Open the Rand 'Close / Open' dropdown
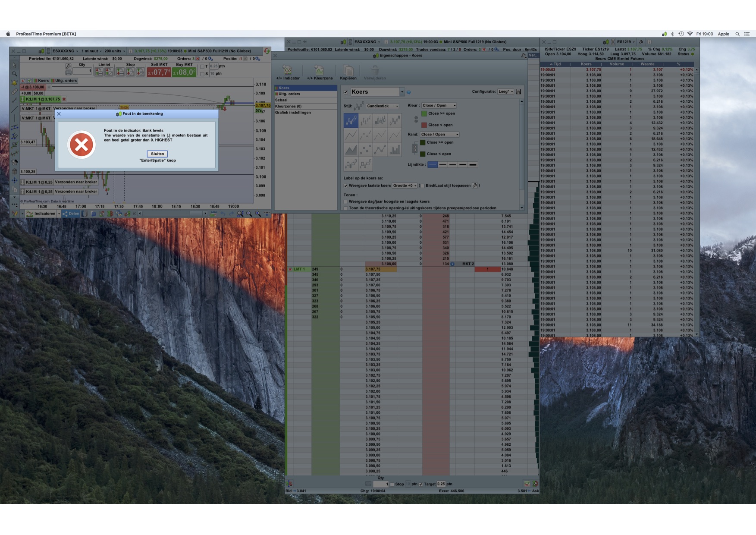Viewport: 756px width, 535px height. (439, 134)
